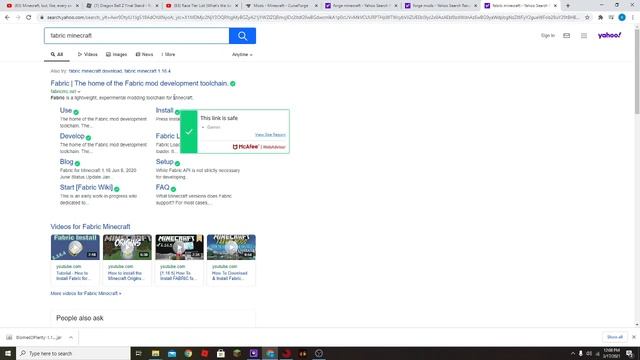Open Task View in the taskbar
This screenshot has width=640, height=360.
click(x=138, y=353)
